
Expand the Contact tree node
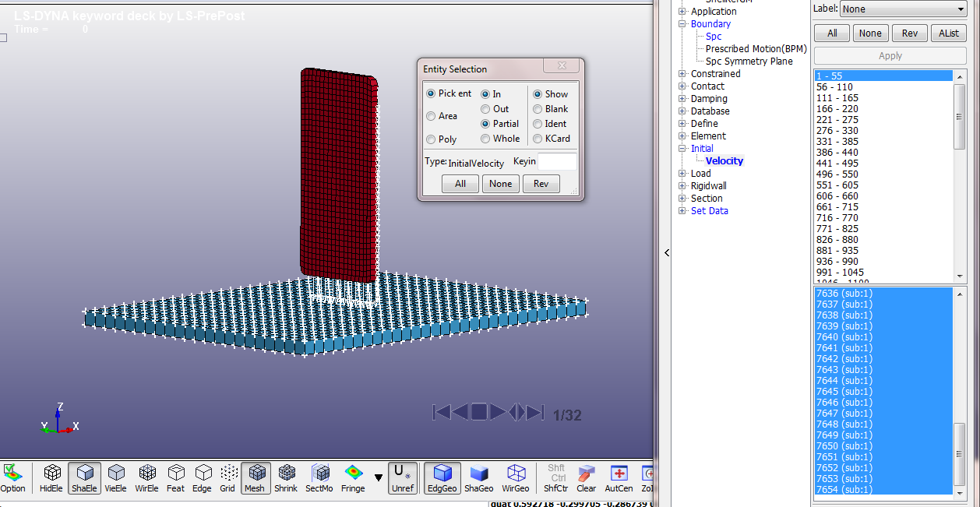point(682,86)
